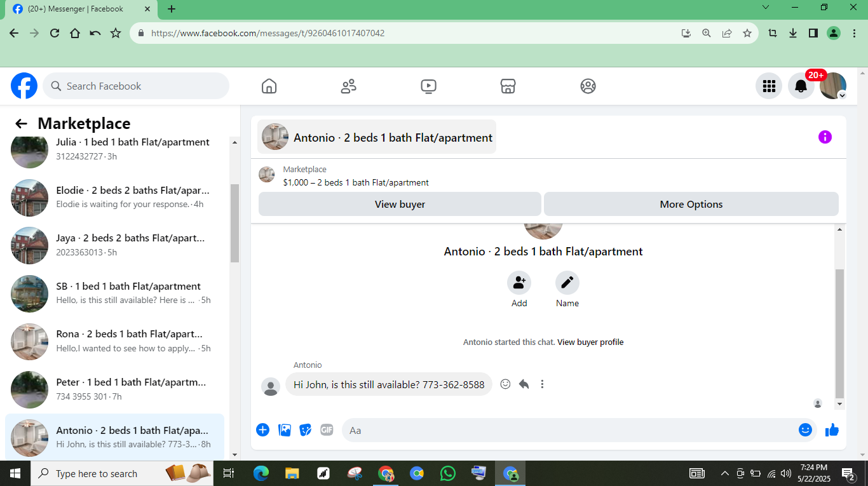Open the taskbar clock and date
The width and height of the screenshot is (868, 486).
[x=814, y=473]
